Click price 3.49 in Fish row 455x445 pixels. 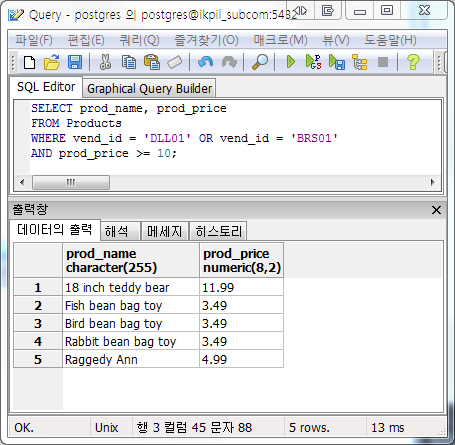click(x=242, y=305)
